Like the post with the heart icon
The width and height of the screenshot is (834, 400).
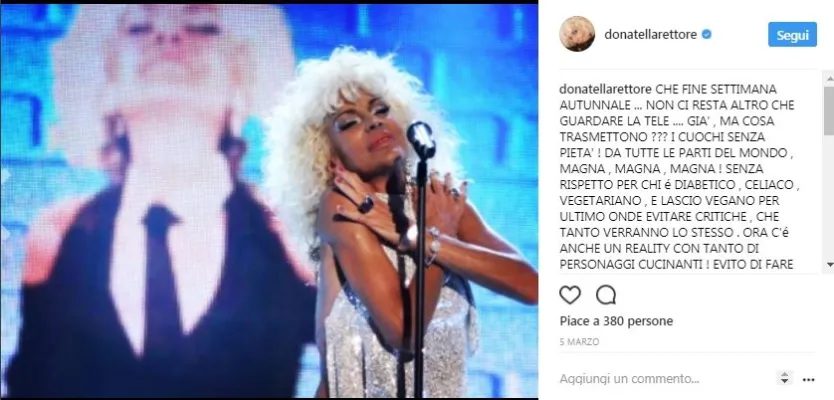[x=570, y=295]
